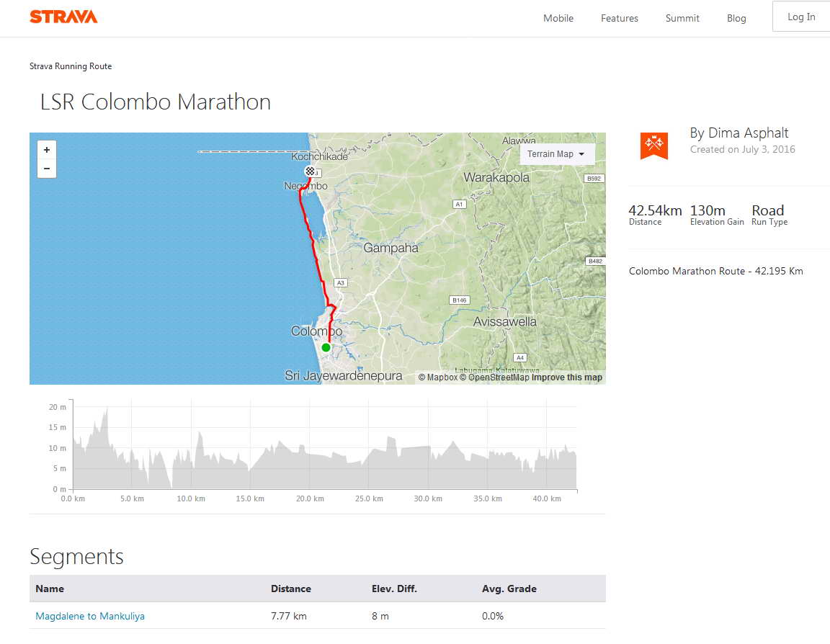Select the 0.0% average grade cell
The height and width of the screenshot is (644, 830).
tap(492, 616)
